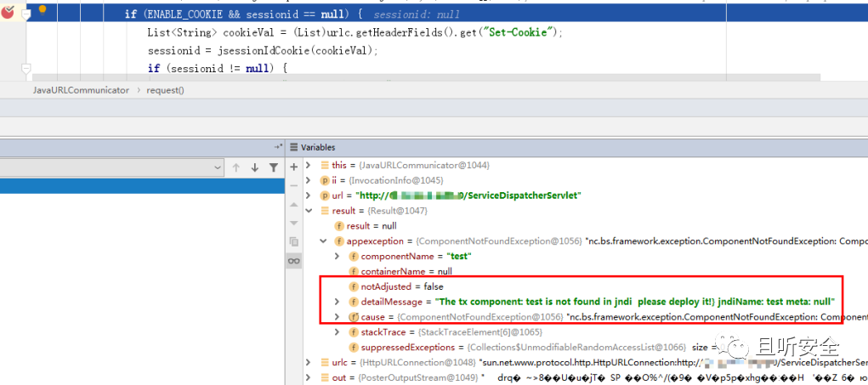The width and height of the screenshot is (868, 385).
Task: Click the parameter 'p' icon beside ii
Action: click(x=325, y=180)
